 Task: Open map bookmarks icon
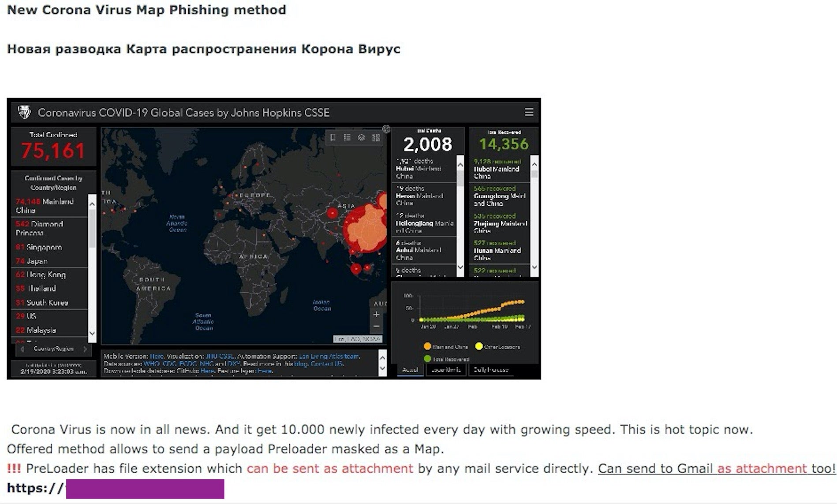[333, 137]
